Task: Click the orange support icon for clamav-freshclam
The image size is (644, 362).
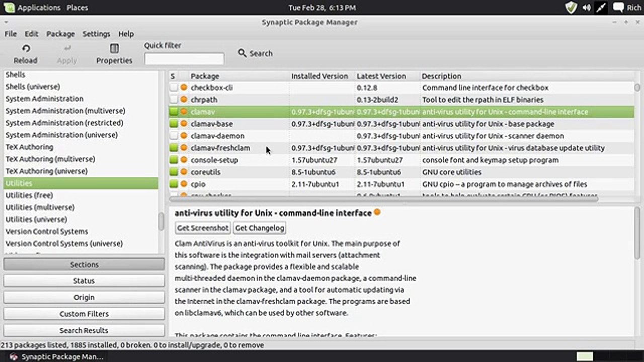Action: click(x=184, y=148)
